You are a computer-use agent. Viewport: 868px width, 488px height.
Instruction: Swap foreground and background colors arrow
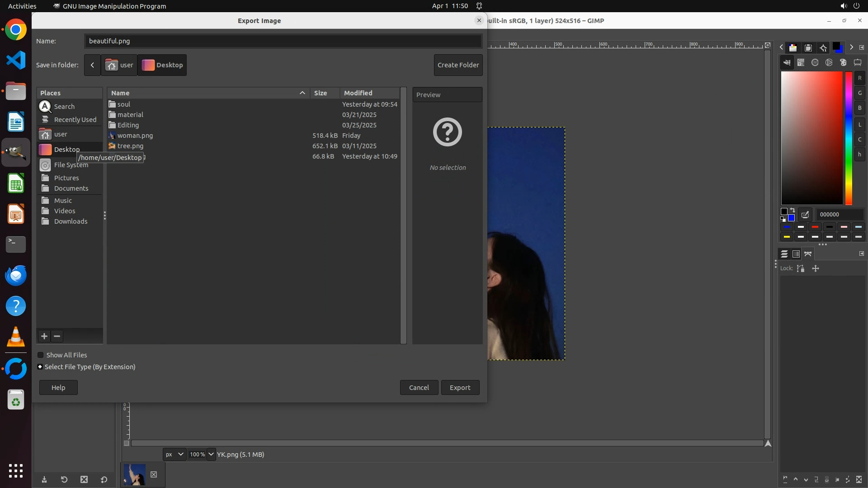point(793,211)
